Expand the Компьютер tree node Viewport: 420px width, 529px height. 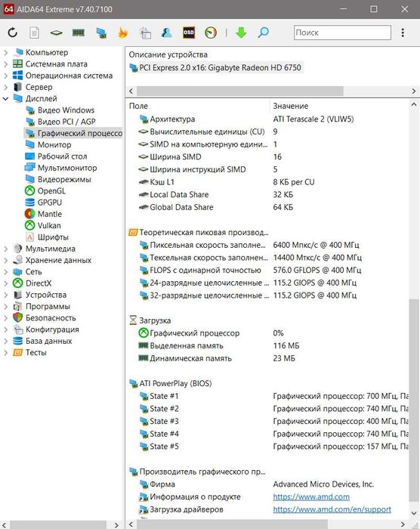pos(5,53)
